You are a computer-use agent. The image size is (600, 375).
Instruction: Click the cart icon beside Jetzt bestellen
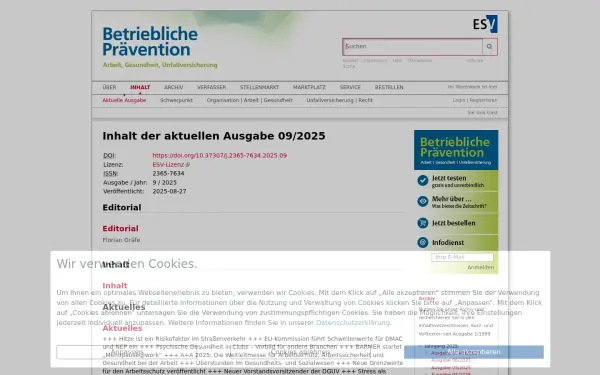click(422, 223)
